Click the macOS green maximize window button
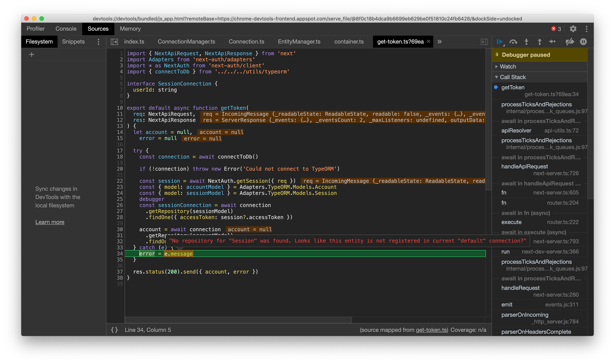This screenshot has width=615, height=364. coord(42,18)
